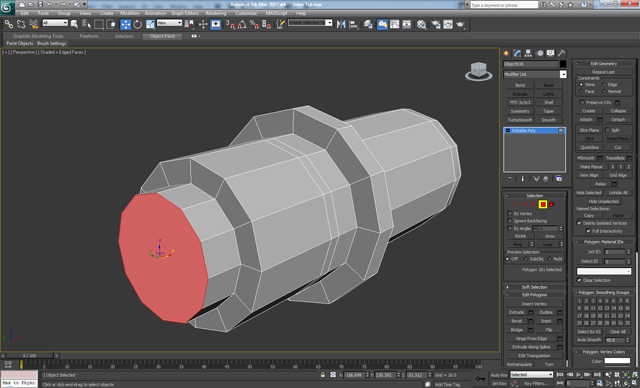Click the Symmetry modifier button
Screen dimensions: 640x388
(x=520, y=111)
